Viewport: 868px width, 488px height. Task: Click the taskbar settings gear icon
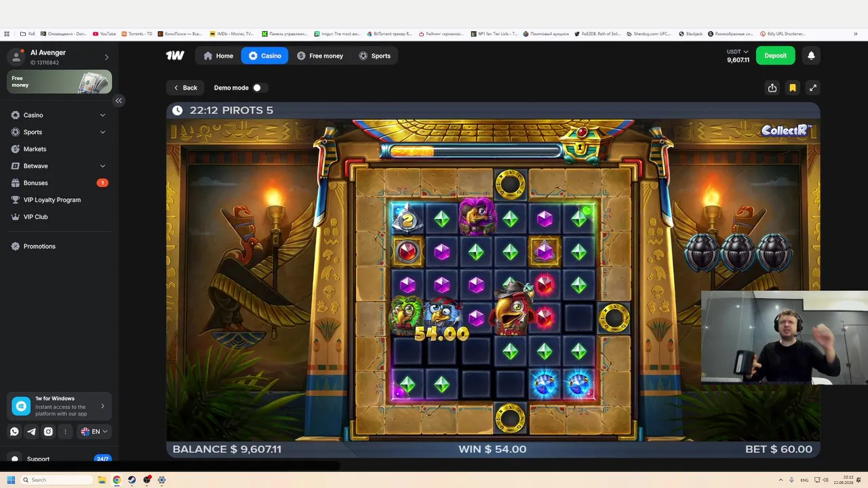coord(161,480)
